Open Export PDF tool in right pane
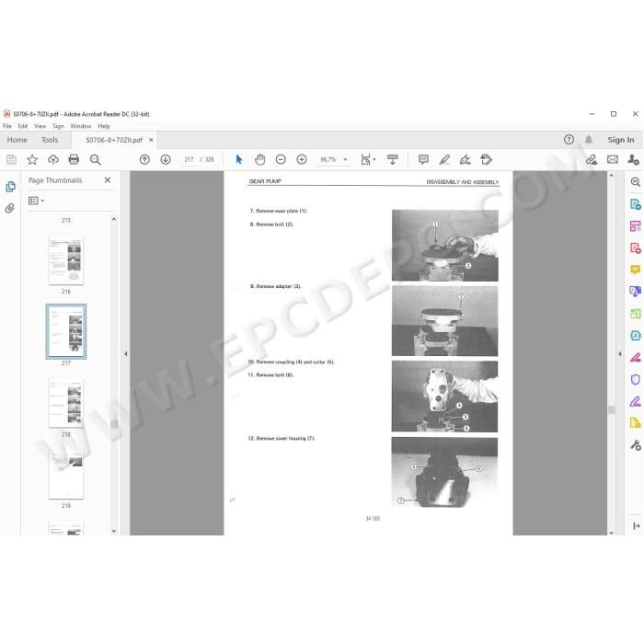Image resolution: width=644 pixels, height=644 pixels. click(x=636, y=204)
